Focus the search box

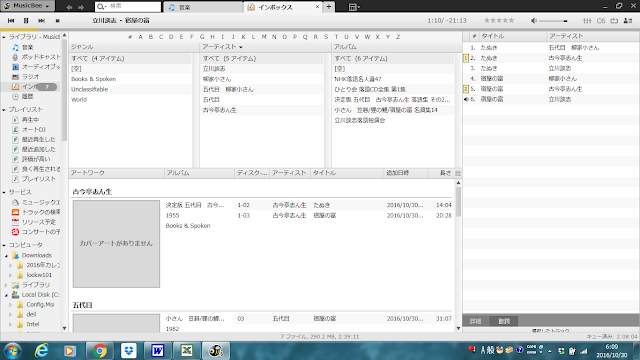point(128,7)
